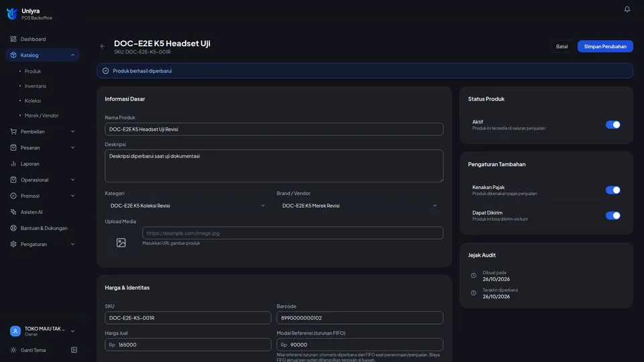The height and width of the screenshot is (362, 644).
Task: Click the 'Masukkan URL gambar produk' hint
Action: point(171,243)
